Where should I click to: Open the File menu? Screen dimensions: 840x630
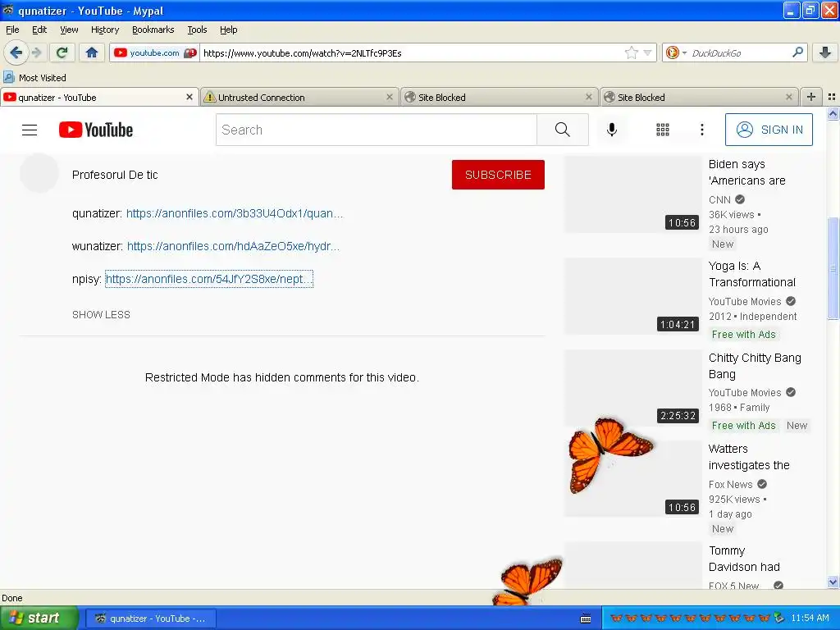point(12,30)
